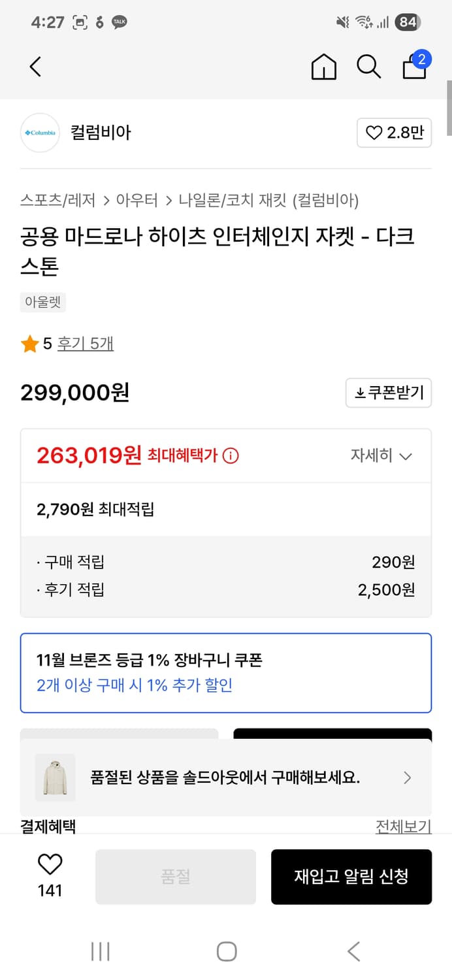Tap the back arrow at top left
The width and height of the screenshot is (452, 980).
(34, 67)
